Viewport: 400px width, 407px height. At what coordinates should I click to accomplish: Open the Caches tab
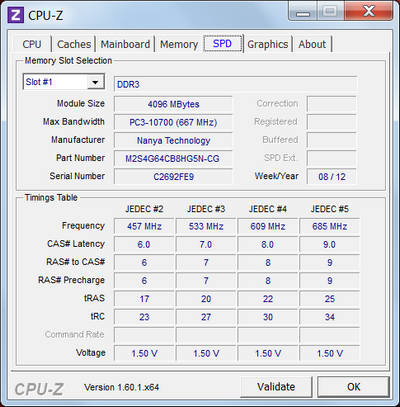click(x=74, y=44)
